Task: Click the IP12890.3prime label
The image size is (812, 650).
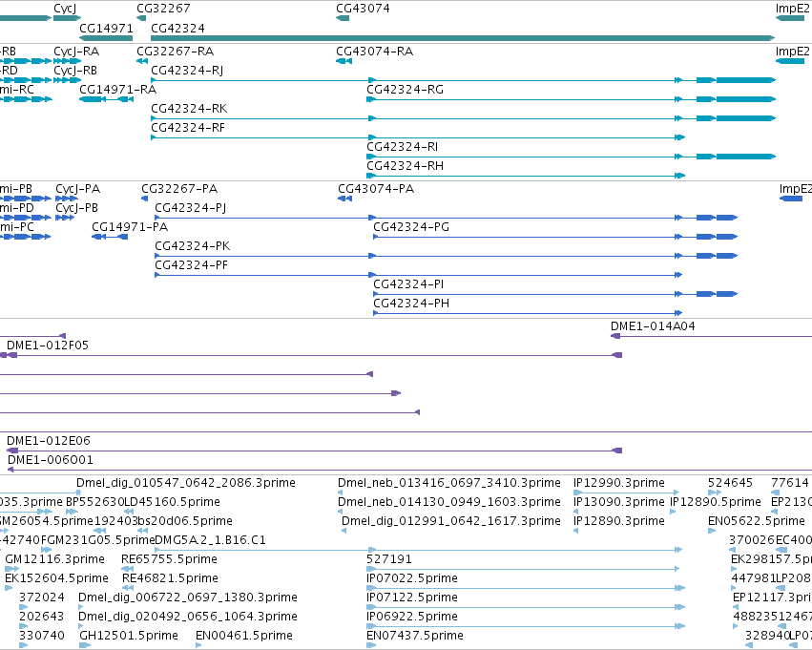Action: (619, 521)
